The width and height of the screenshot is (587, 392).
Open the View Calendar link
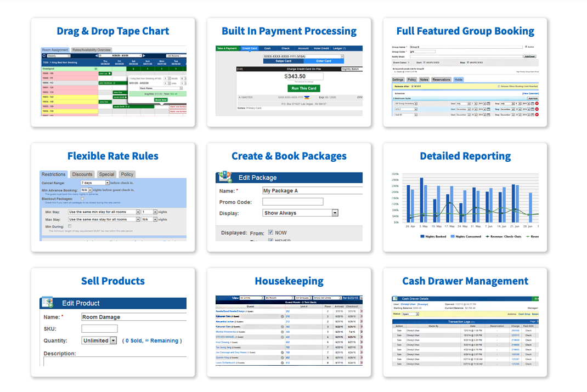530,94
